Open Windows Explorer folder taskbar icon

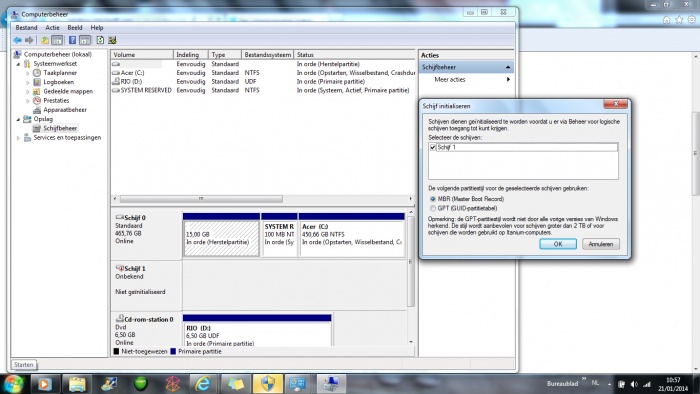point(77,384)
